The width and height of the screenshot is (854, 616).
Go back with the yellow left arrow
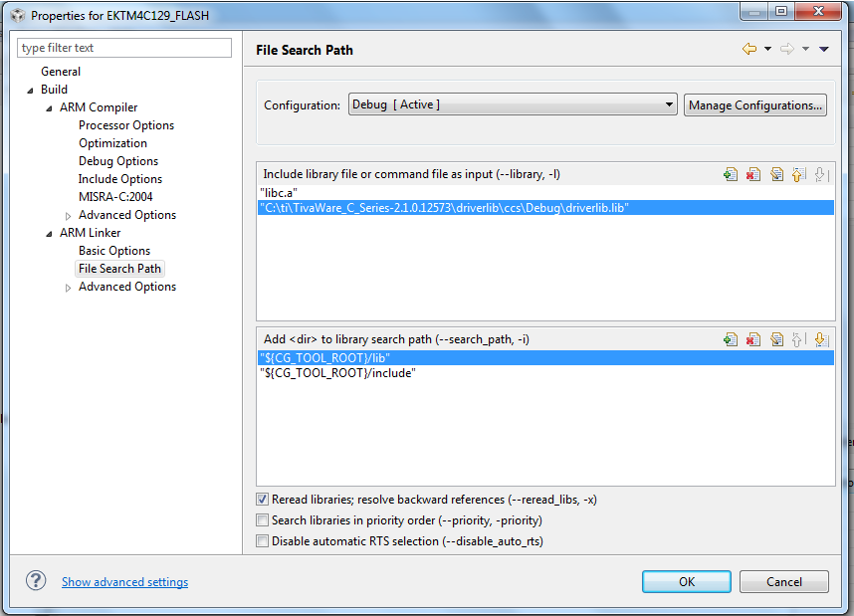click(x=749, y=49)
